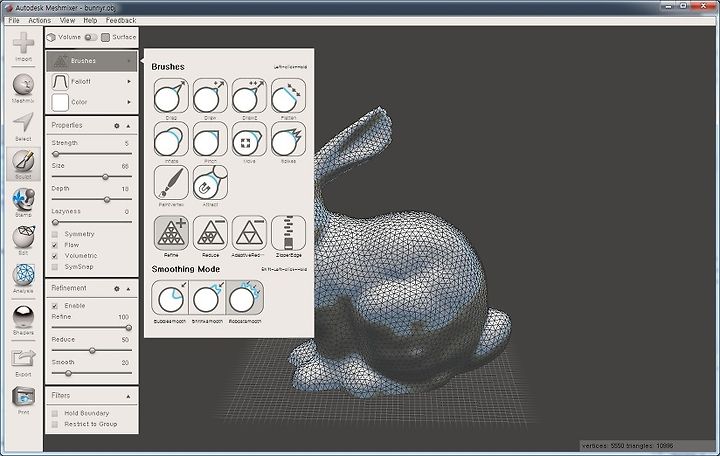Open the Actions menu
This screenshot has height=456, width=720.
[39, 20]
